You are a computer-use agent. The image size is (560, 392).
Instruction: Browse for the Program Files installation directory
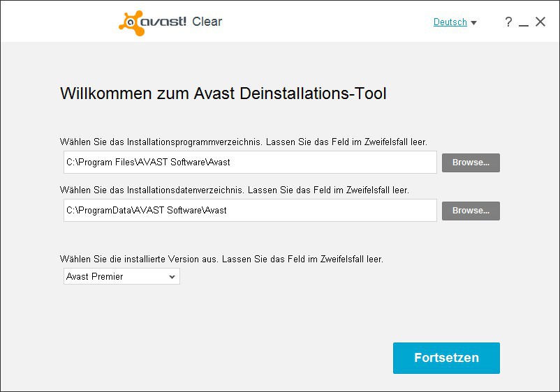click(471, 163)
